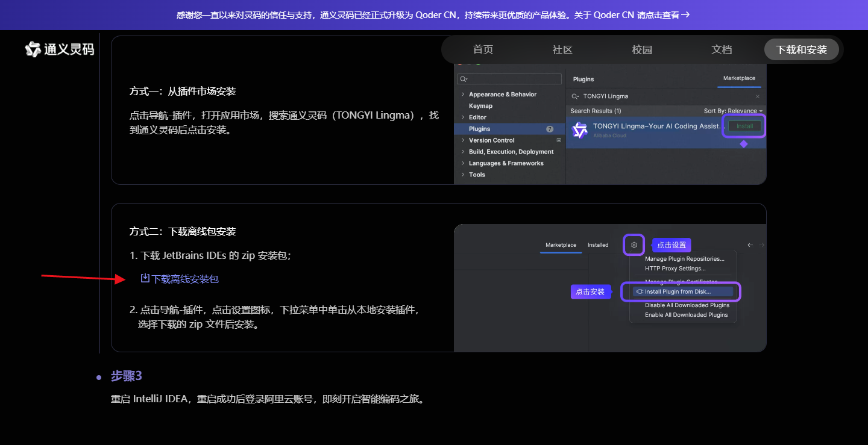Expand the Languages & Frameworks node

(463, 163)
